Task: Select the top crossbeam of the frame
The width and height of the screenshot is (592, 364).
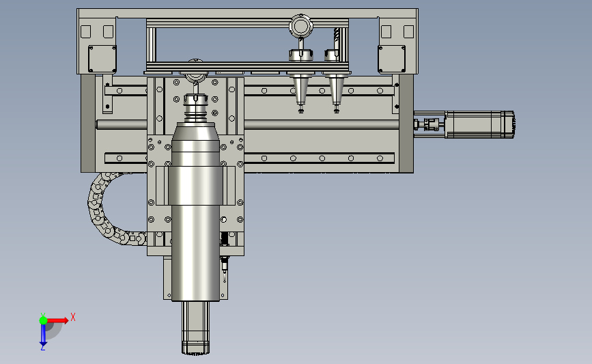Action: pos(247,13)
